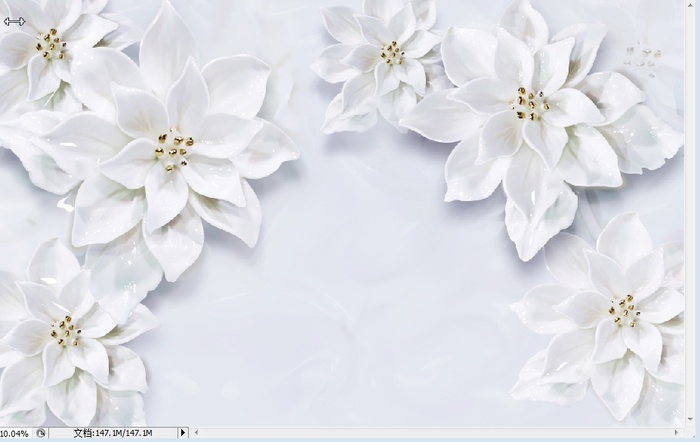Click the horizontal scrollbar track
The height and width of the screenshot is (442, 700).
(x=436, y=433)
